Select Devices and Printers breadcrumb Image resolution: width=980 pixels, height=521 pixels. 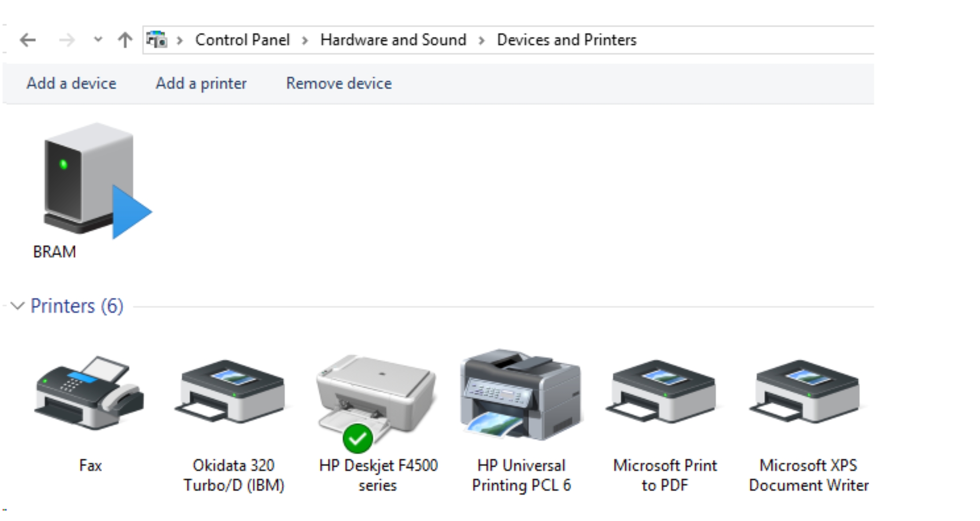tap(566, 40)
